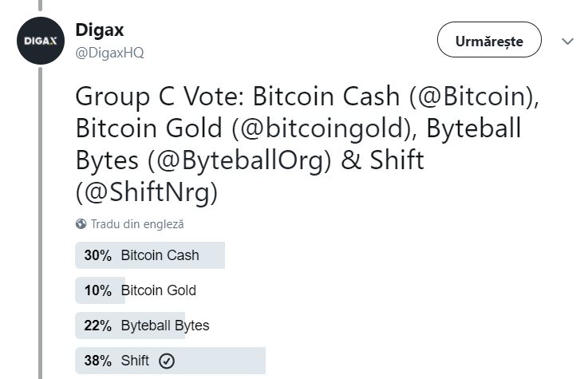Click the 30% label on Bitcoin Cash

pos(98,255)
